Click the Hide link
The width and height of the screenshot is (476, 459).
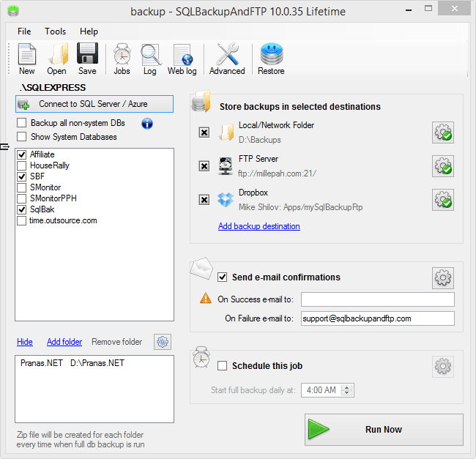(25, 342)
